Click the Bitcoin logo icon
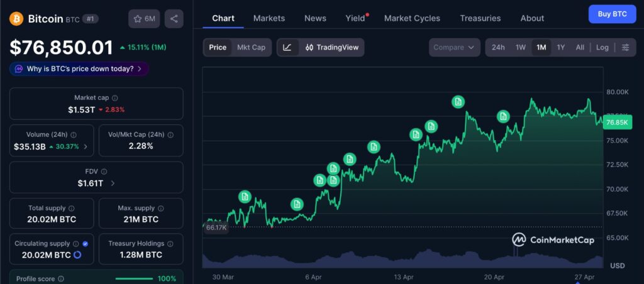Screen dimensions: 644x284 [x=16, y=18]
